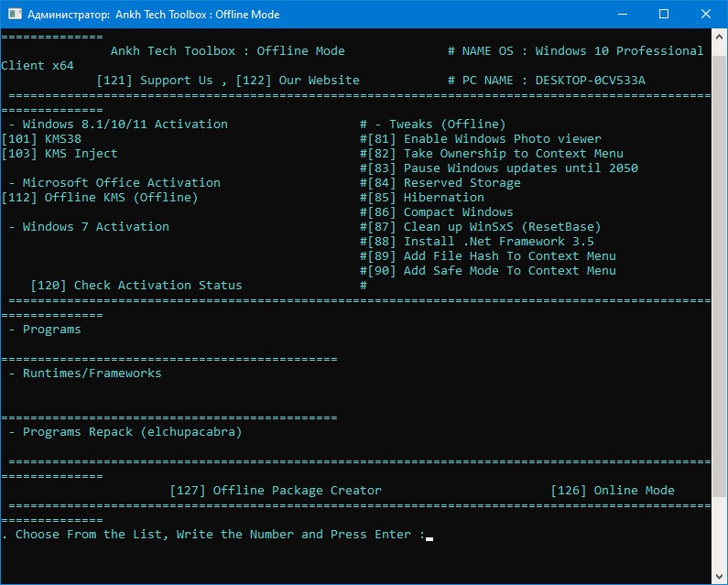
Task: Minimize the Ankh Tech Toolbox window
Action: pyautogui.click(x=622, y=15)
